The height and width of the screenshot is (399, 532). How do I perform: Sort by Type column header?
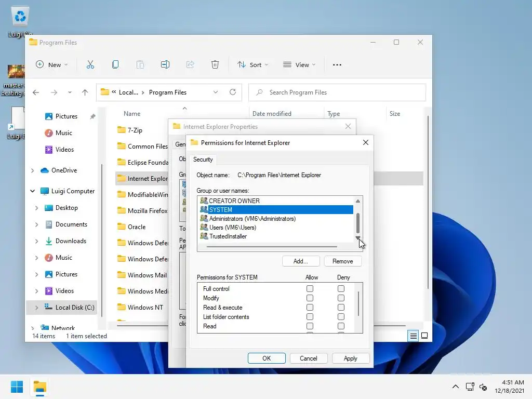(334, 114)
